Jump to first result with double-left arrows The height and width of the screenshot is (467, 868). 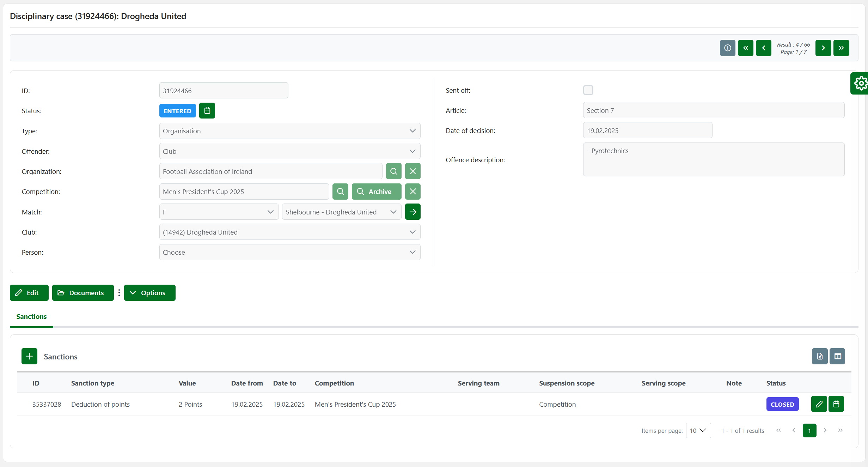745,48
